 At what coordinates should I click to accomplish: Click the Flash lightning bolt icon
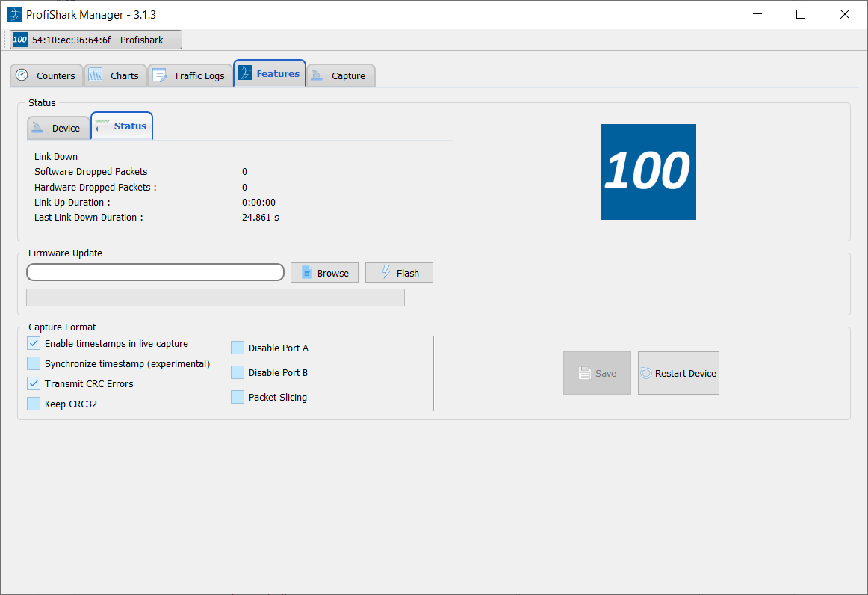[386, 271]
